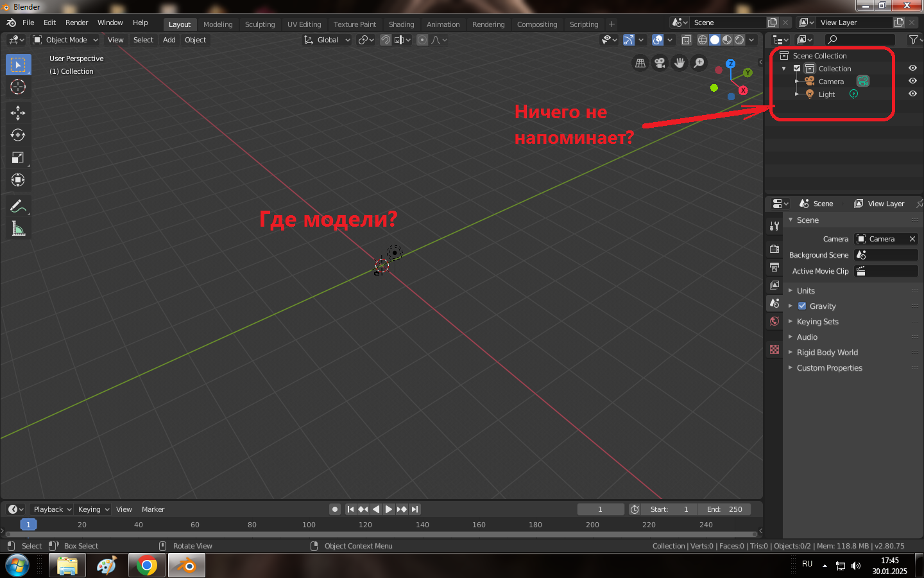Activate the 3D Cursor tool
This screenshot has height=578, width=924.
tap(18, 87)
